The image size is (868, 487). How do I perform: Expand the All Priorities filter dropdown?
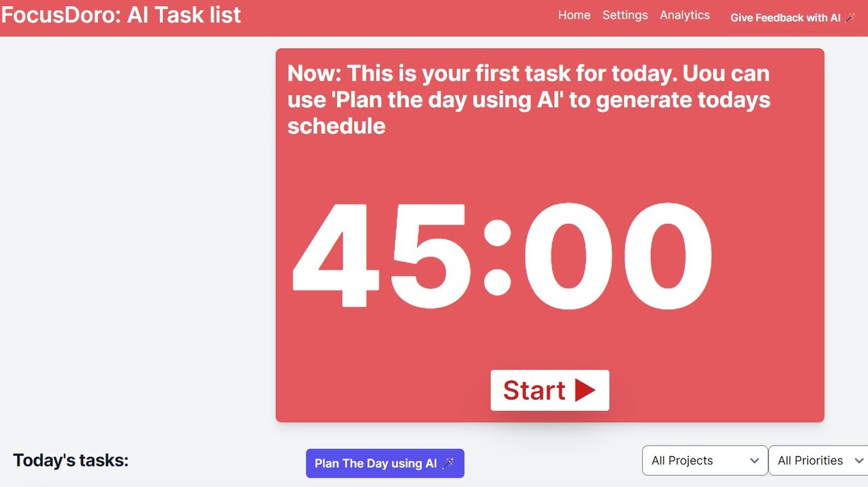(x=818, y=461)
